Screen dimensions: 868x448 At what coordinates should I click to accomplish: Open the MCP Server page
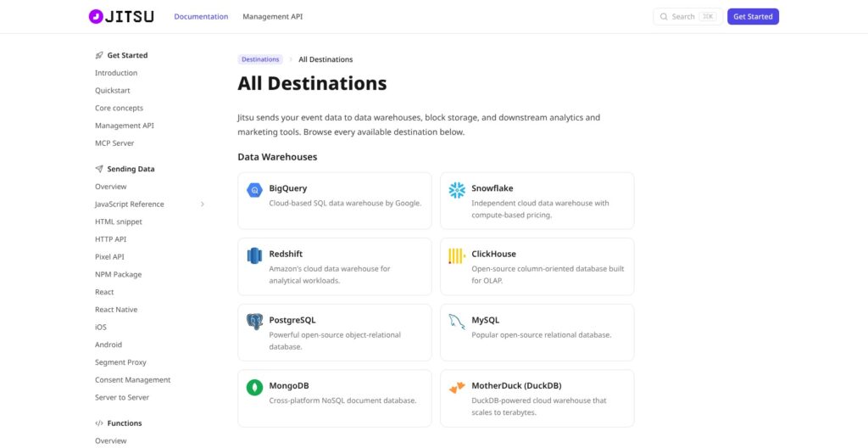point(114,143)
